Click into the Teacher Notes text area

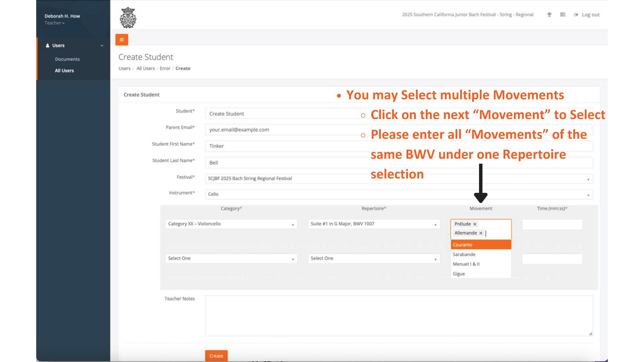(x=398, y=315)
